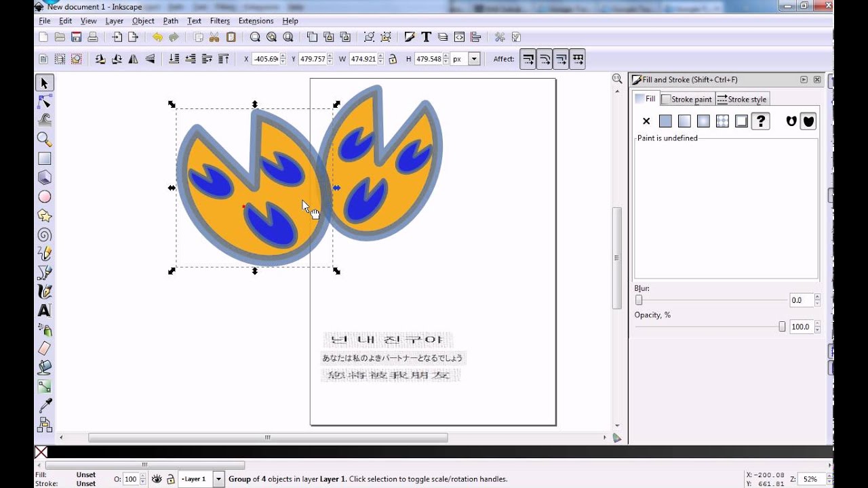
Task: Increase the Blur value stepper
Action: [x=817, y=297]
